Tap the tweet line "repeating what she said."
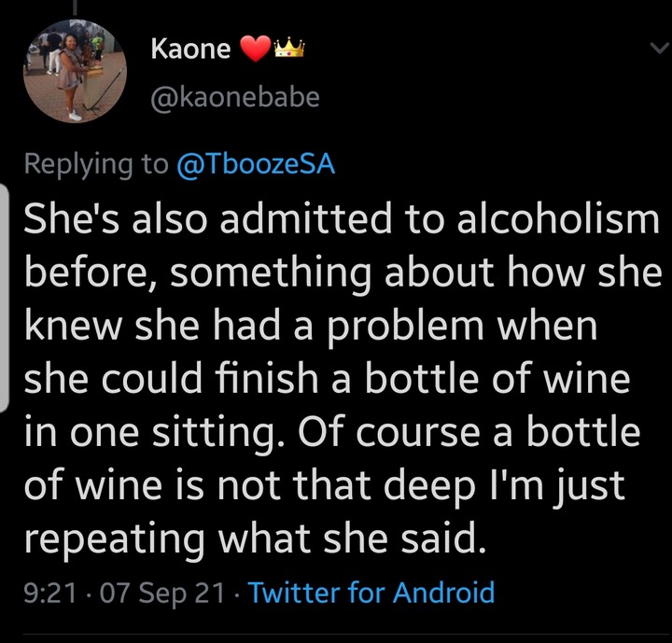 click(x=256, y=539)
